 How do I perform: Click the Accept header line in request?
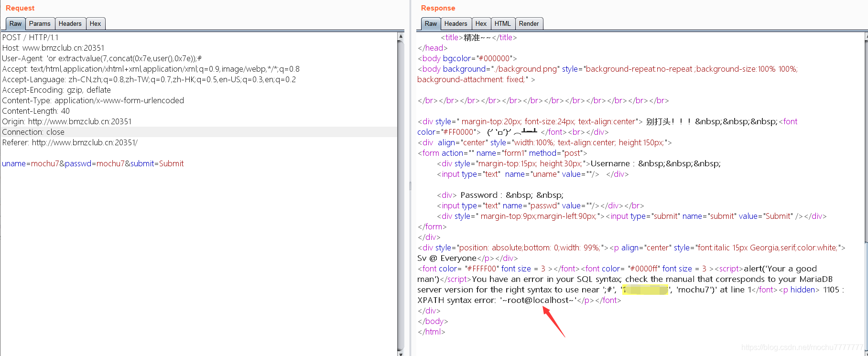click(x=151, y=69)
